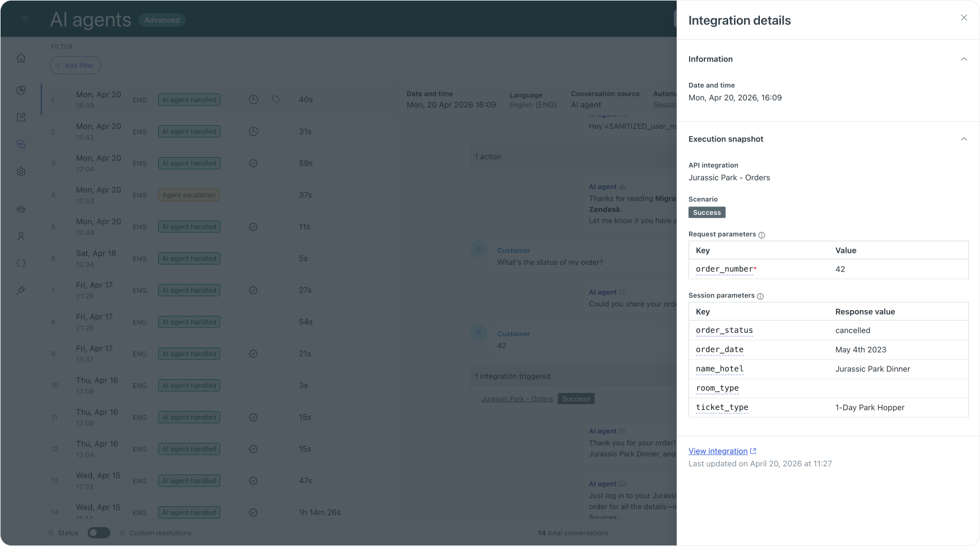The image size is (980, 546).
Task: Open the plug integrations sidebar icon
Action: tap(21, 290)
